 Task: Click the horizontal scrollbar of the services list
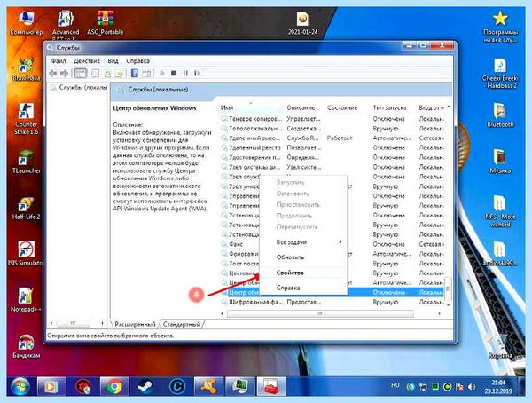coord(320,313)
